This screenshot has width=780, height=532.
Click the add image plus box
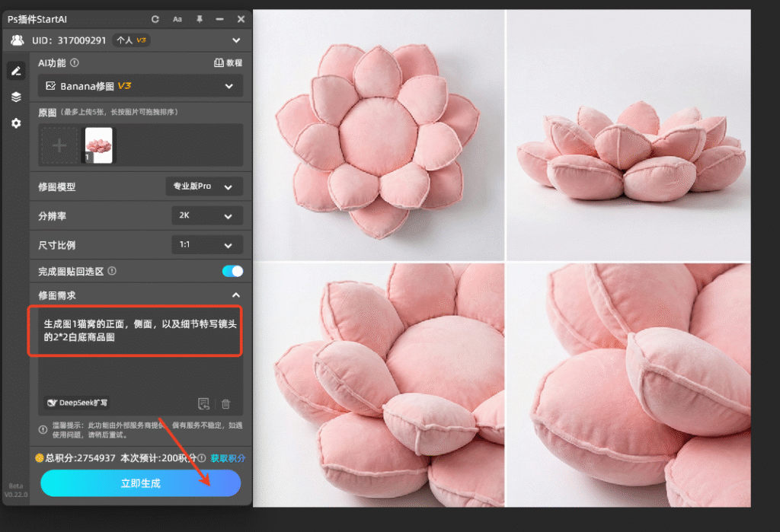pyautogui.click(x=59, y=145)
